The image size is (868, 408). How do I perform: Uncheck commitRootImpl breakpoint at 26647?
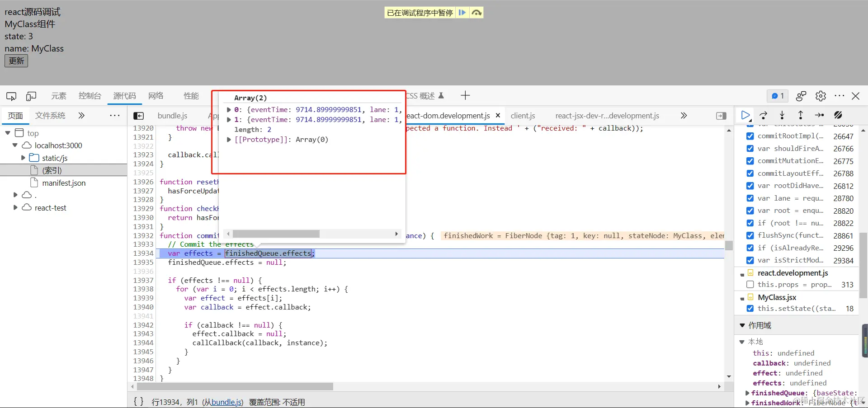click(x=750, y=136)
